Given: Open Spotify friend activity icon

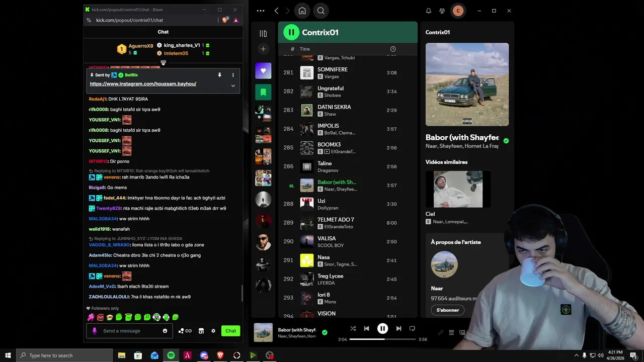Looking at the screenshot, I should 442,11.
